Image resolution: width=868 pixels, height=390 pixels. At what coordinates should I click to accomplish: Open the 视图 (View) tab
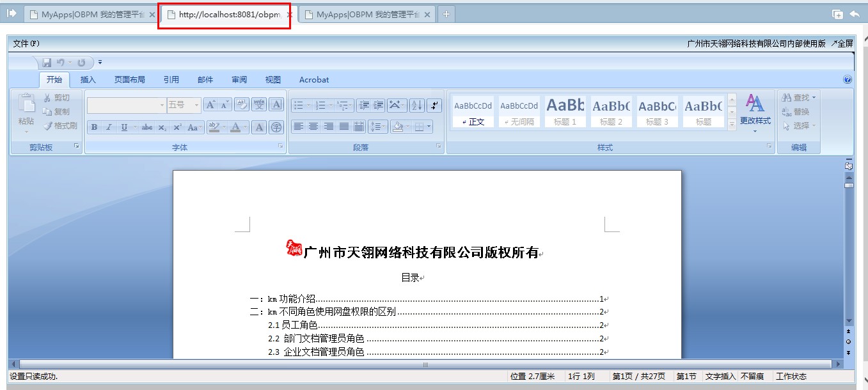coord(273,80)
